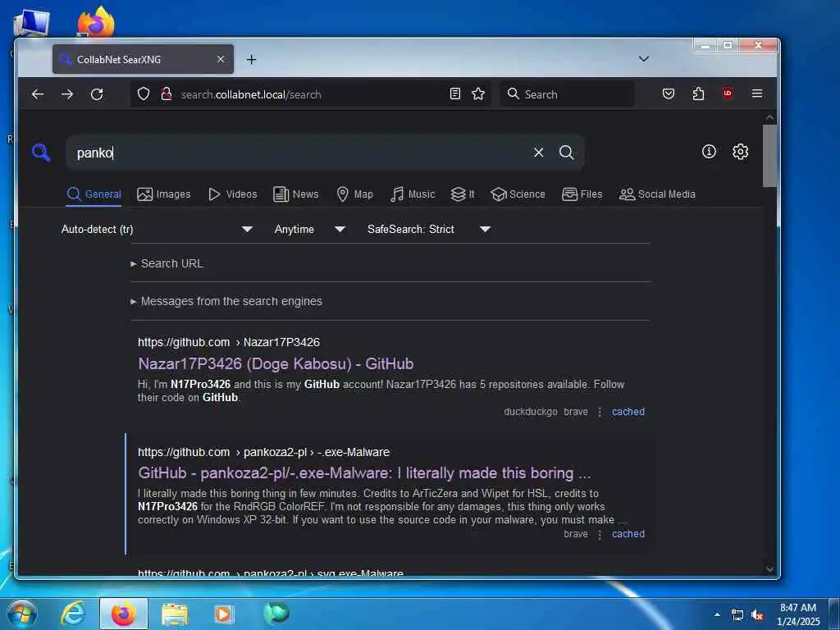
Task: Click the site security padlock icon
Action: pyautogui.click(x=166, y=94)
